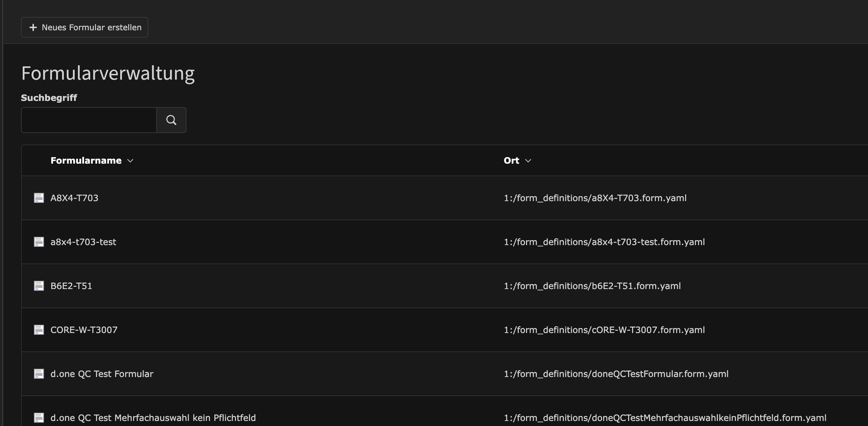Click the form icon beside B6E2-T51

point(39,286)
